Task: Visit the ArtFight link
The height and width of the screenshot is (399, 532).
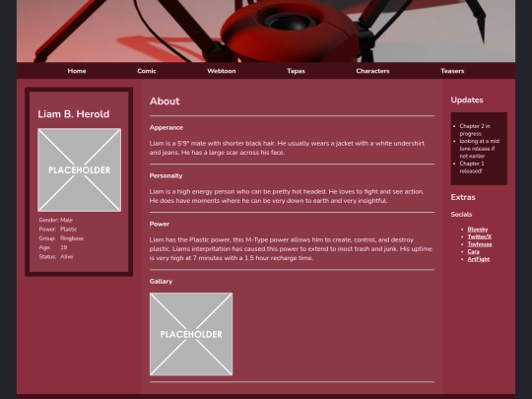Action: [x=479, y=259]
